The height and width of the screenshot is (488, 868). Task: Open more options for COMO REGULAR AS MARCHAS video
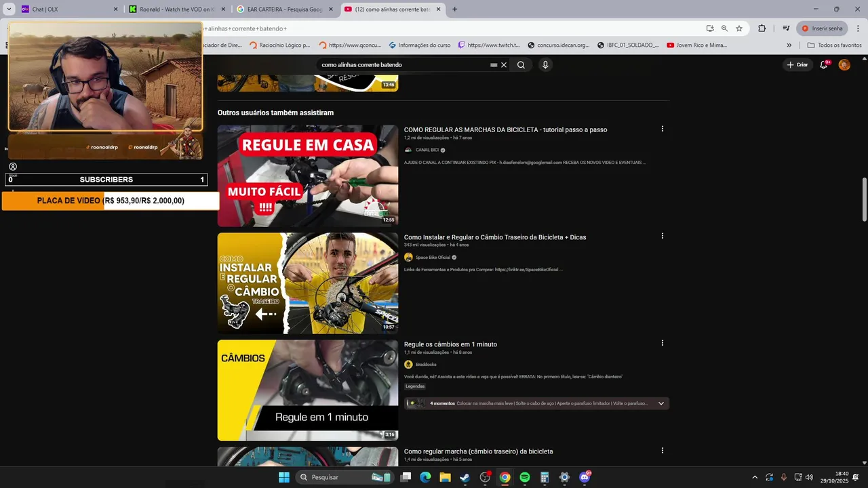pos(663,129)
